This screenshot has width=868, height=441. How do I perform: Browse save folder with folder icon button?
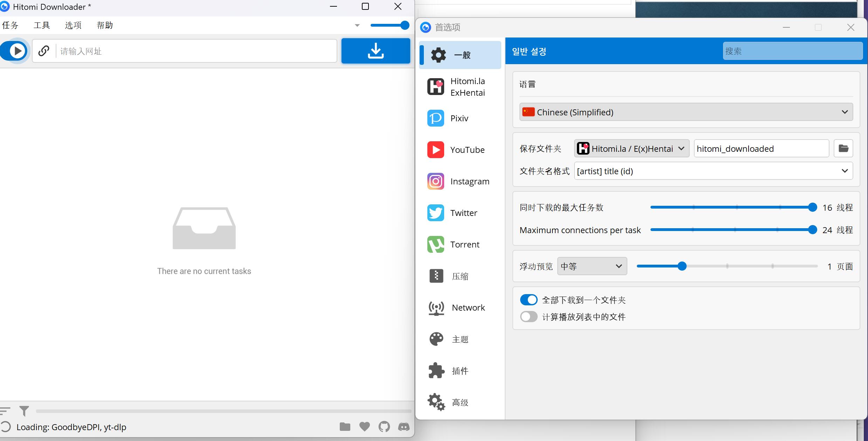(x=843, y=149)
